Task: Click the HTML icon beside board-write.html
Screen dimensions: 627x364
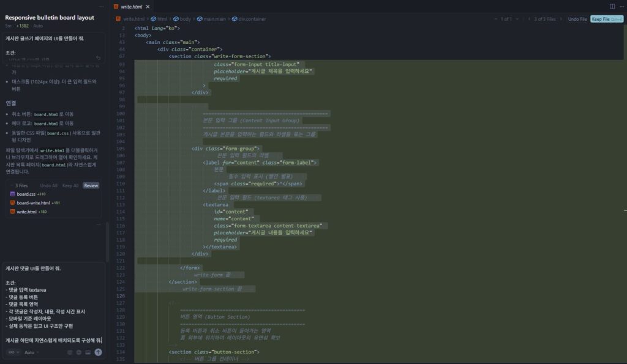Action: click(x=12, y=202)
